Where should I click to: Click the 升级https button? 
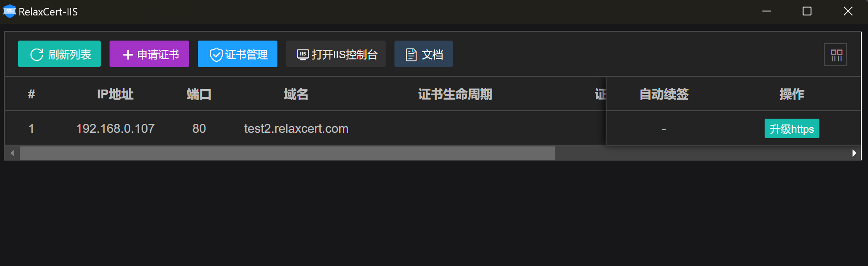[792, 128]
